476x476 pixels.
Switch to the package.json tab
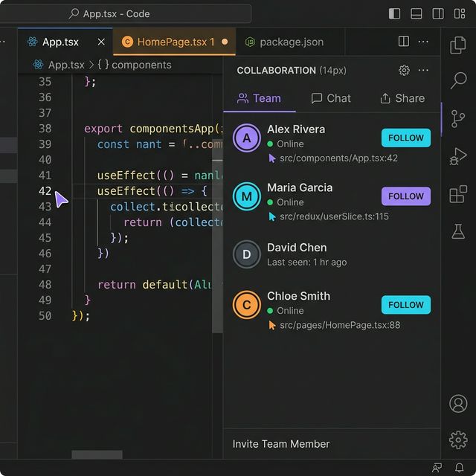pyautogui.click(x=290, y=42)
